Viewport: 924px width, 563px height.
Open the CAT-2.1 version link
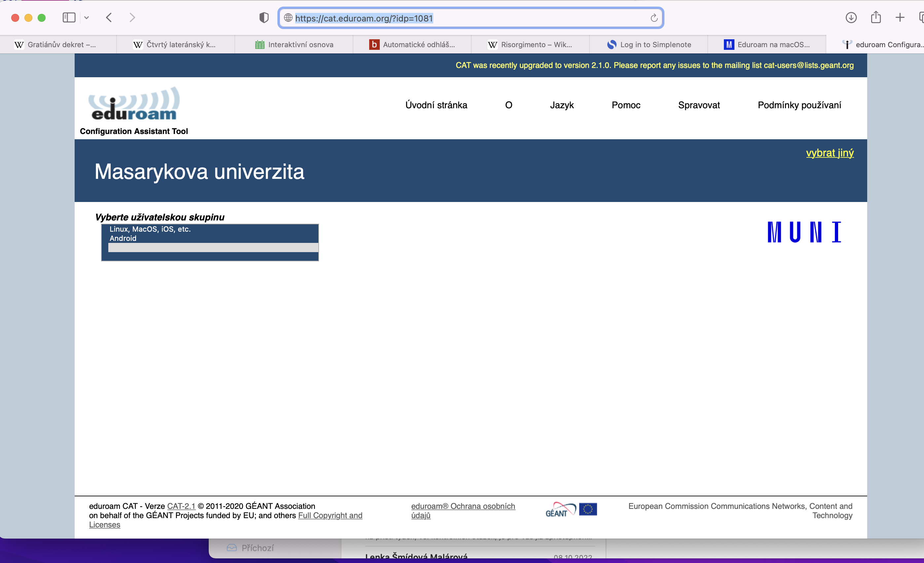click(x=181, y=506)
